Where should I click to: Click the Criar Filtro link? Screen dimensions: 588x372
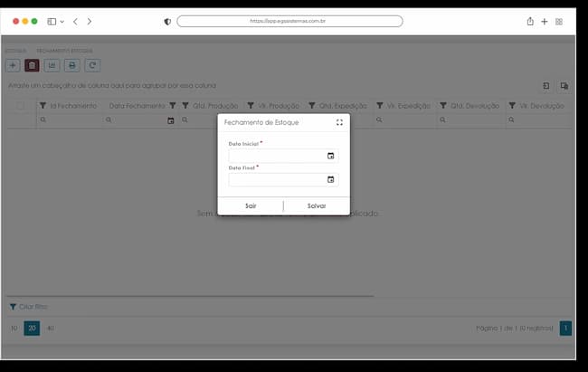[x=33, y=307]
